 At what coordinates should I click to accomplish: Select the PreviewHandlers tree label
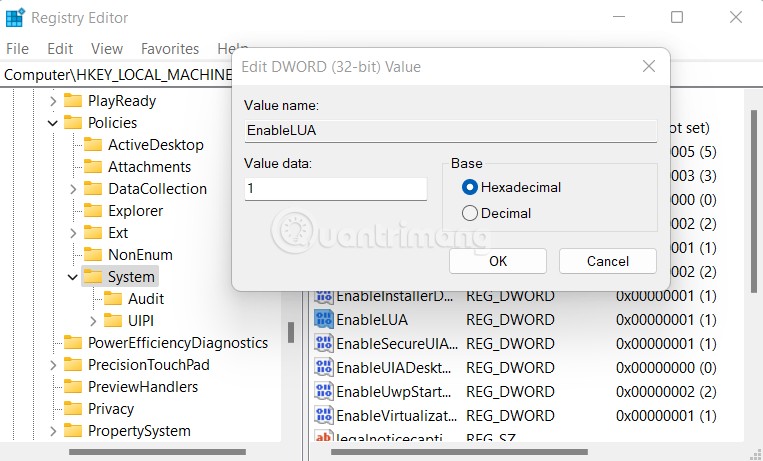pos(143,387)
